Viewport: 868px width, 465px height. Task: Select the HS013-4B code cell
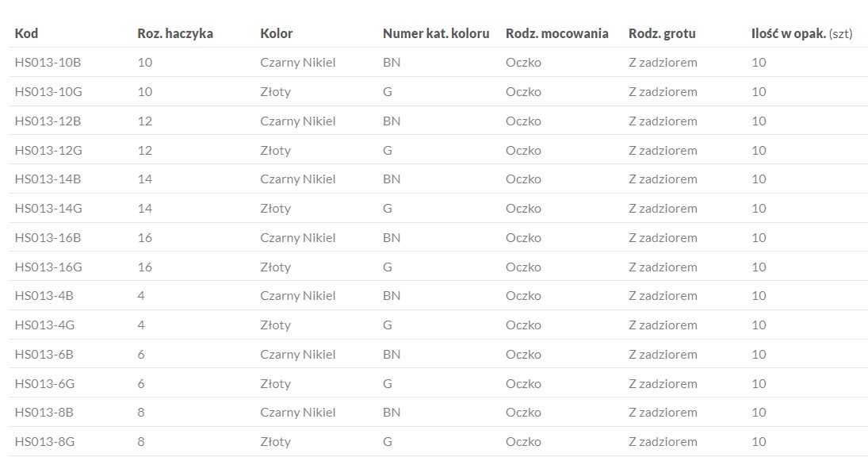[x=44, y=295]
